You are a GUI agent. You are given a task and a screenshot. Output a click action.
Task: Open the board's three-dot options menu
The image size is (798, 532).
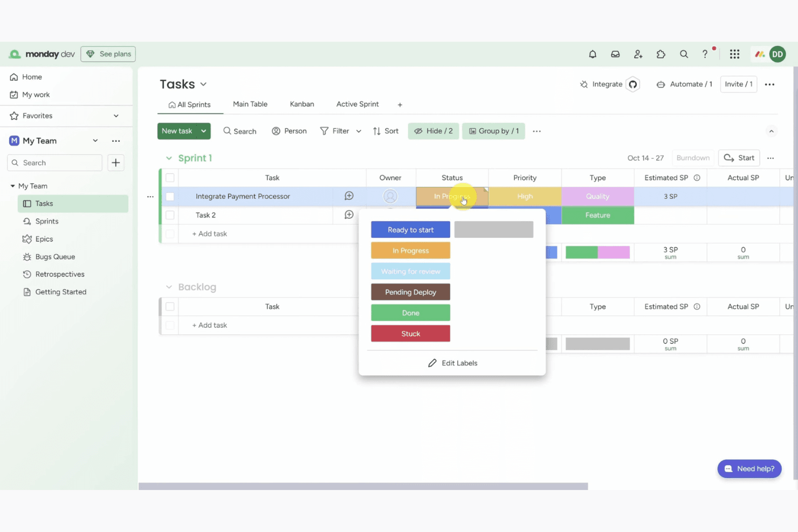(770, 84)
